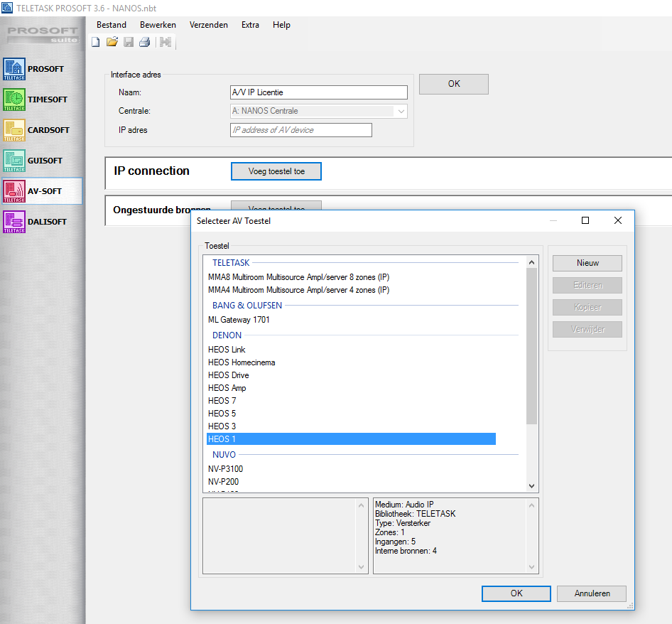Click the save disk toolbar icon
This screenshot has width=672, height=624.
pyautogui.click(x=129, y=42)
